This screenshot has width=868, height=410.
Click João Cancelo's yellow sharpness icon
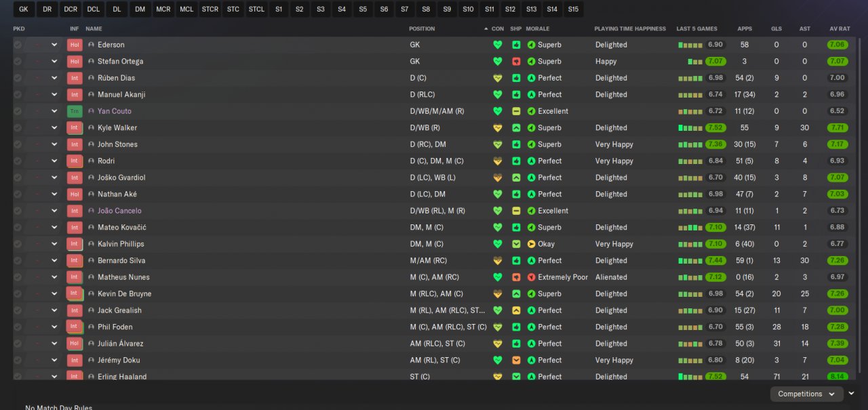coord(516,211)
